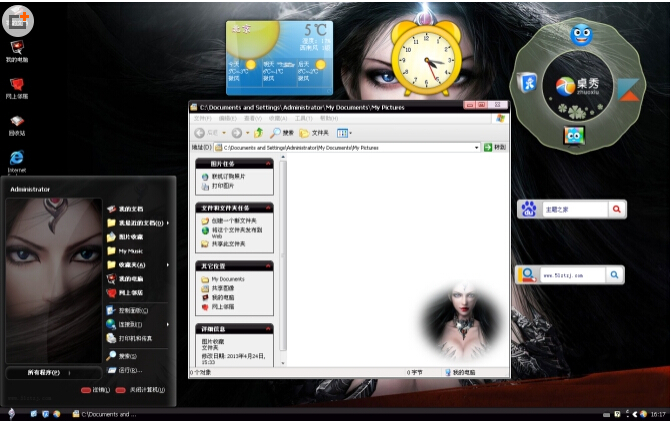671x421 pixels.
Task: Click the task pane scrollbar up arrow
Action: click(283, 157)
